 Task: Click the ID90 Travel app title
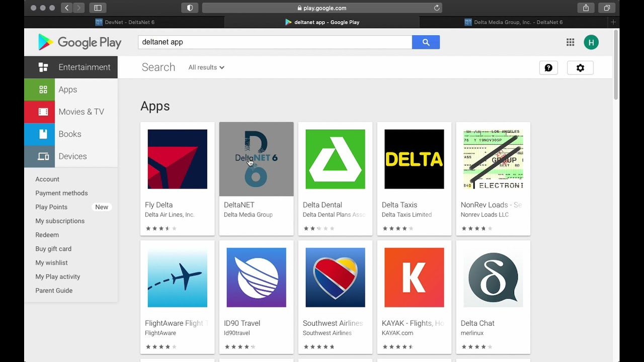242,323
